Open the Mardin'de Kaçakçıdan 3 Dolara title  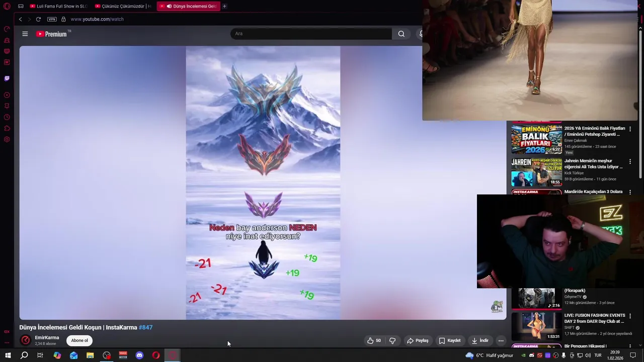[593, 192]
